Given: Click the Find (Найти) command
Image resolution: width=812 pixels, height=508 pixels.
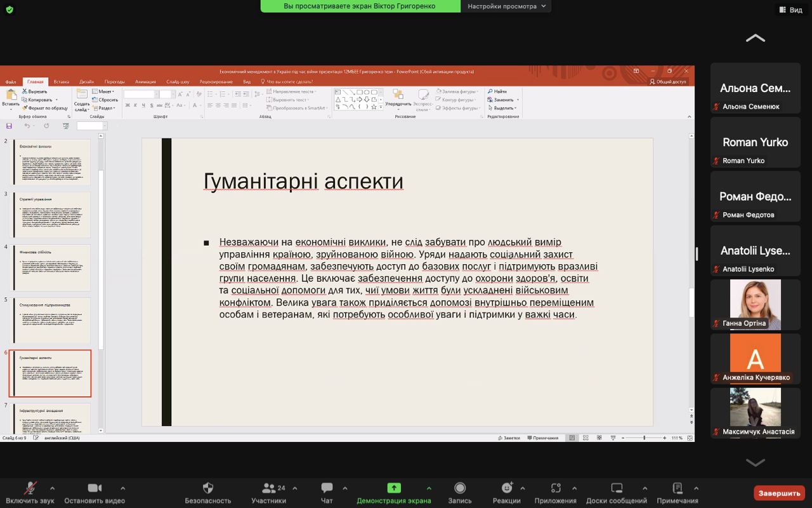Looking at the screenshot, I should (497, 91).
